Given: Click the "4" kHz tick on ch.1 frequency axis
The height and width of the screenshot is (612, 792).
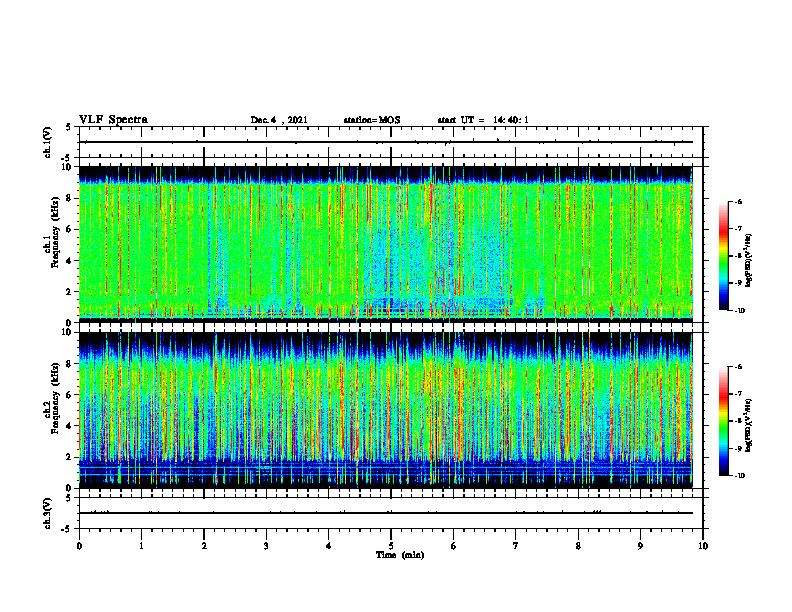Looking at the screenshot, I should point(70,261).
